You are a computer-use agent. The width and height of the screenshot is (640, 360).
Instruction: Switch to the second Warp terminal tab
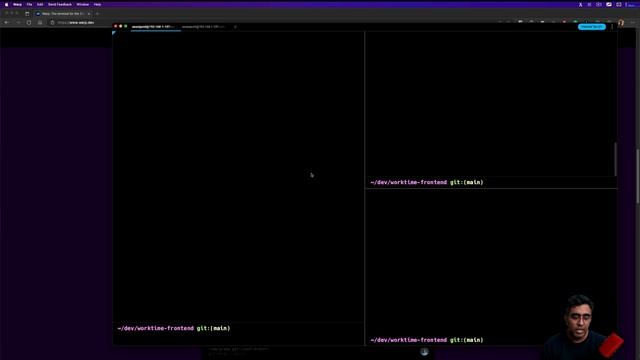coord(205,27)
